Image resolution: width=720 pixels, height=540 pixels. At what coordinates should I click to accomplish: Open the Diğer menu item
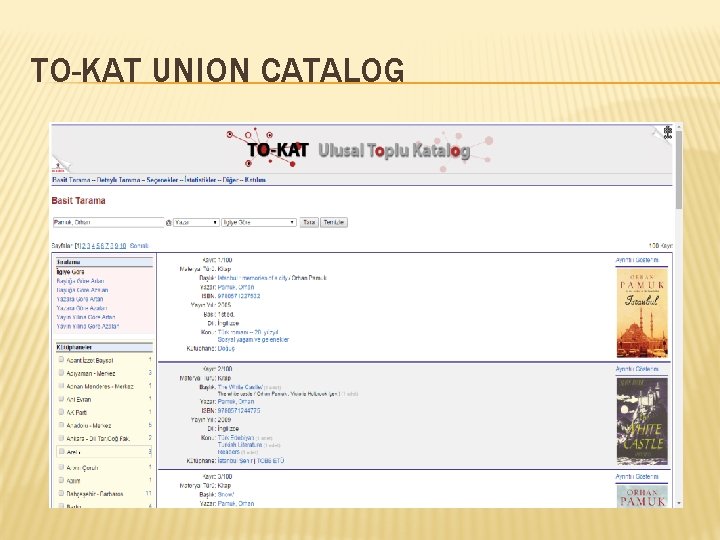tap(230, 180)
